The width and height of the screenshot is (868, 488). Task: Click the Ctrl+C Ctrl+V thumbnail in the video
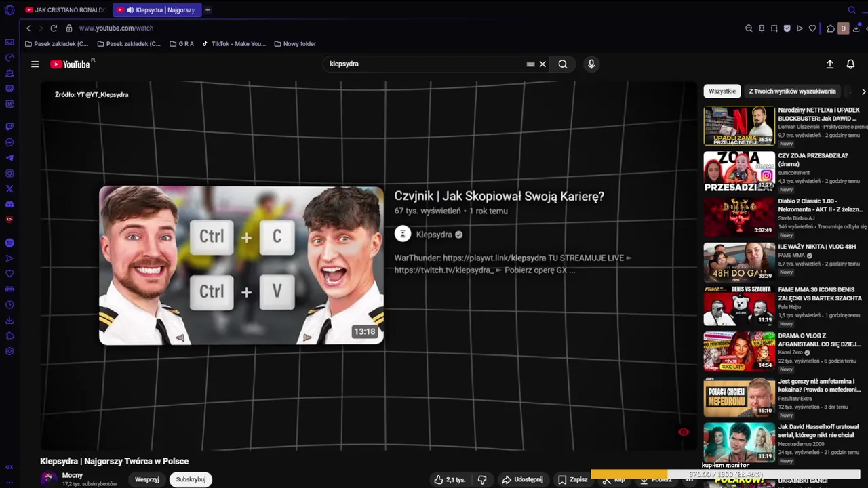[241, 265]
